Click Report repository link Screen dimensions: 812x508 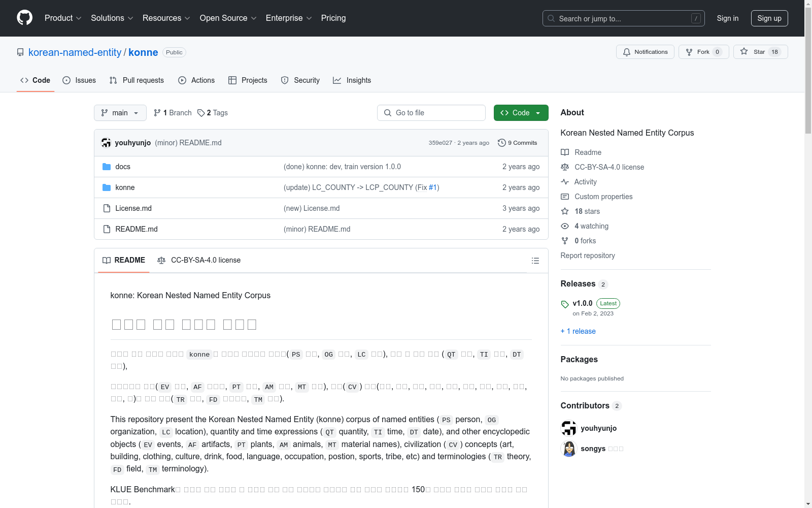(x=588, y=256)
